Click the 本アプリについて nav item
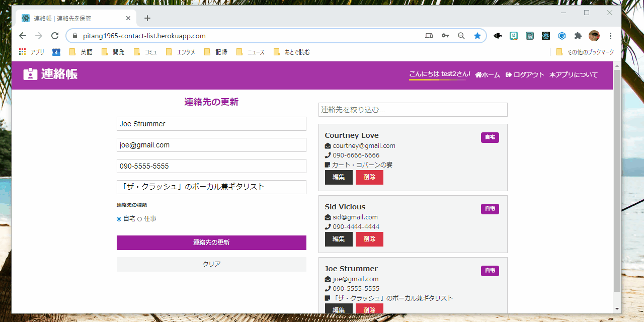644x322 pixels. (574, 74)
